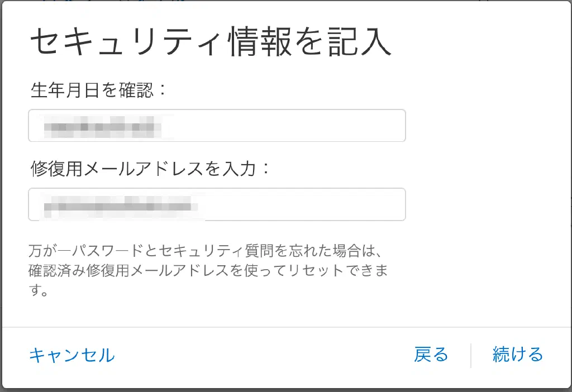Click empty right end of birthdate field

pyautogui.click(x=346, y=126)
